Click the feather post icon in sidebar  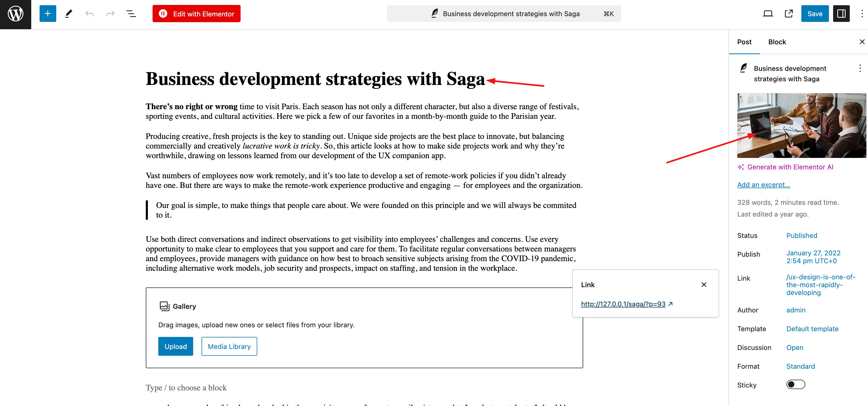744,68
